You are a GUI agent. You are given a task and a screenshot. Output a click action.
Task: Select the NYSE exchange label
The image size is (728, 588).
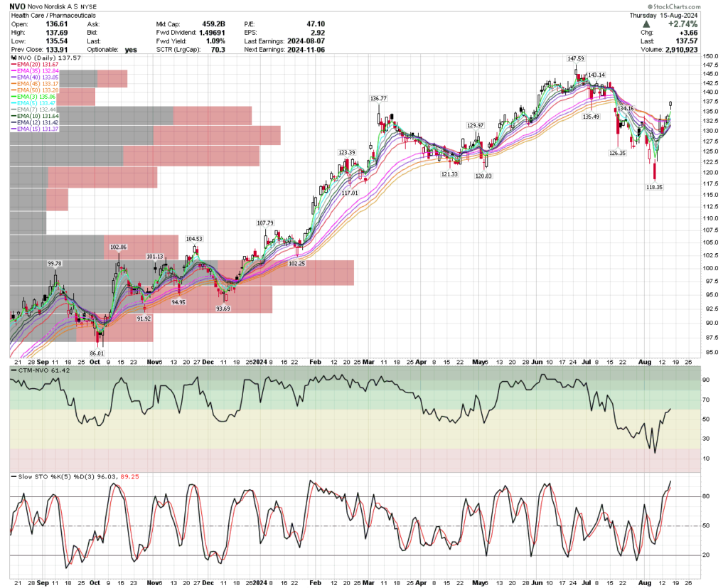(x=90, y=6)
